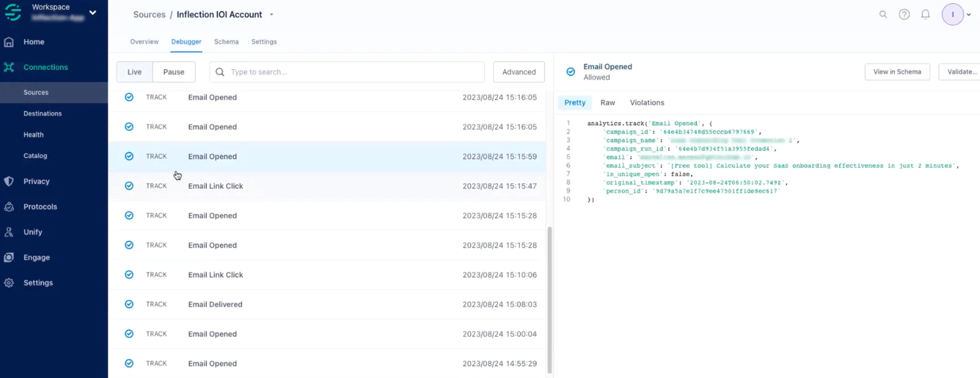Expand the Workspace switcher chevron
The height and width of the screenshot is (378, 980).
(92, 12)
